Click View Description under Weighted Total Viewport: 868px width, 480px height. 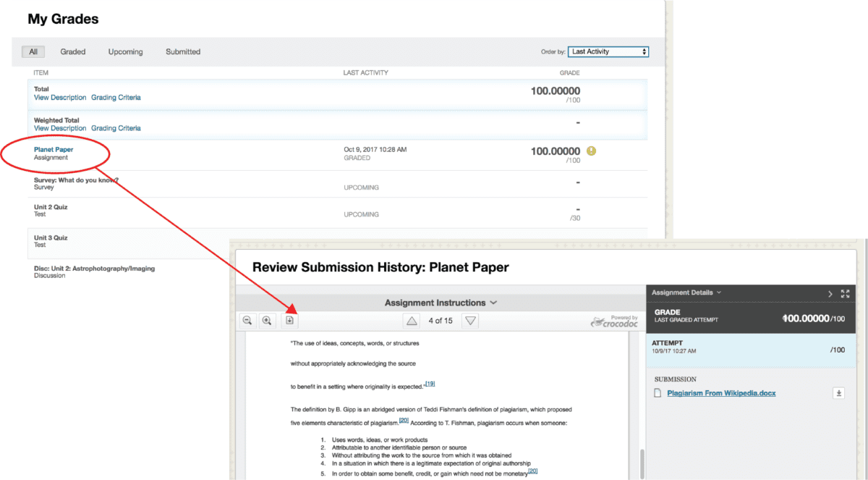60,128
